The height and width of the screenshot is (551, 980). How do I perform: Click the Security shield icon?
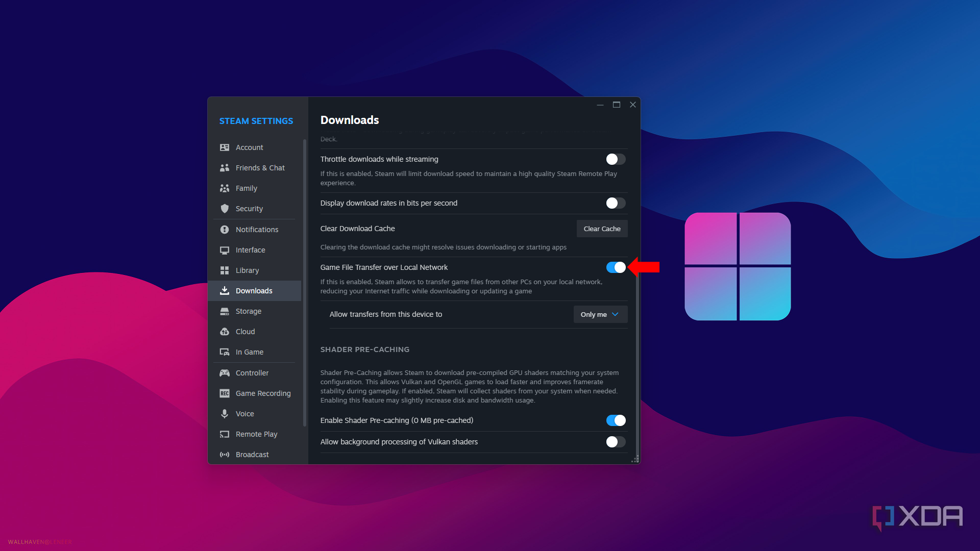pos(225,208)
